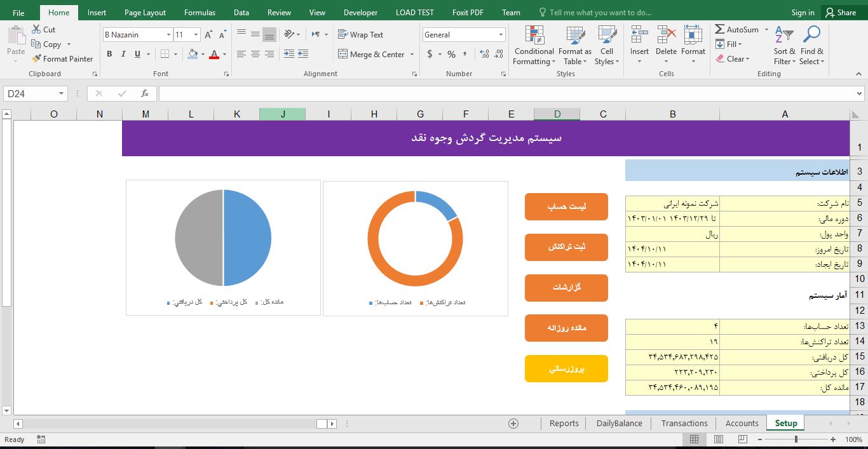
Task: Toggle Bold formatting
Action: coord(109,55)
